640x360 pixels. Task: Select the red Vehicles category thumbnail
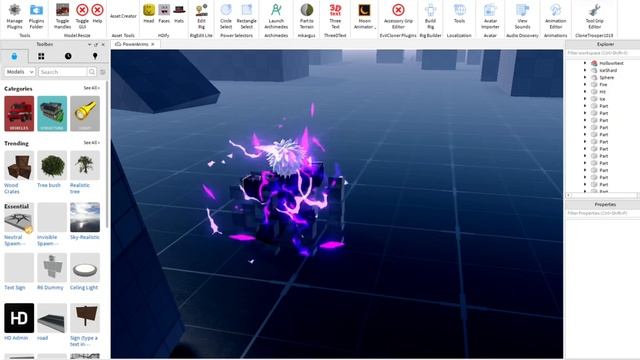[19, 113]
